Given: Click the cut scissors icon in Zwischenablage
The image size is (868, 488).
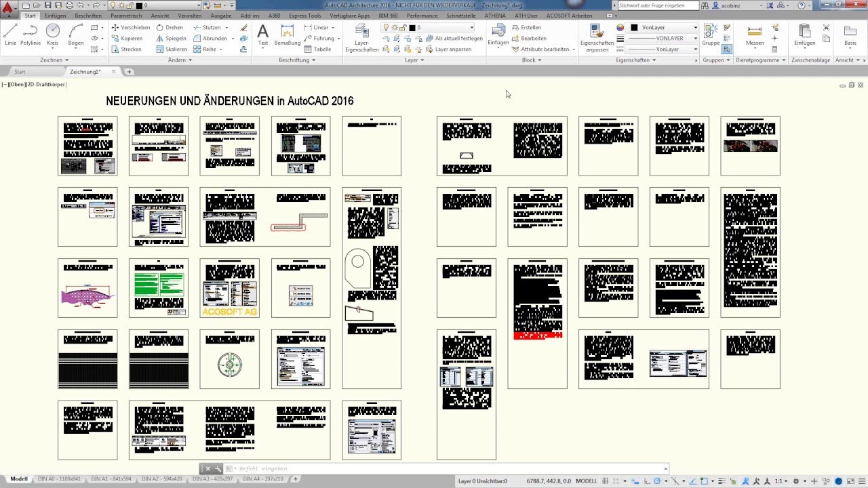Looking at the screenshot, I should (826, 28).
